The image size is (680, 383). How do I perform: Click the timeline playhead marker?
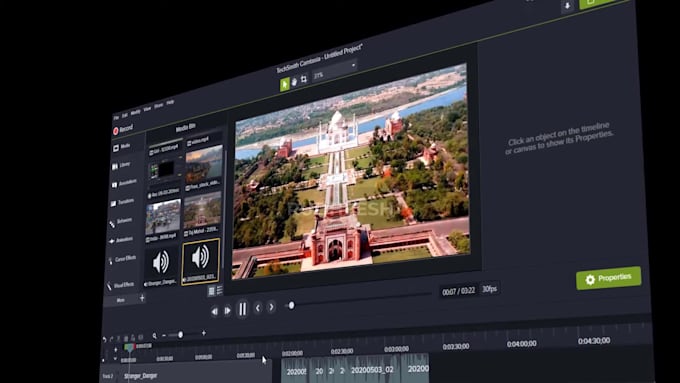(x=129, y=347)
